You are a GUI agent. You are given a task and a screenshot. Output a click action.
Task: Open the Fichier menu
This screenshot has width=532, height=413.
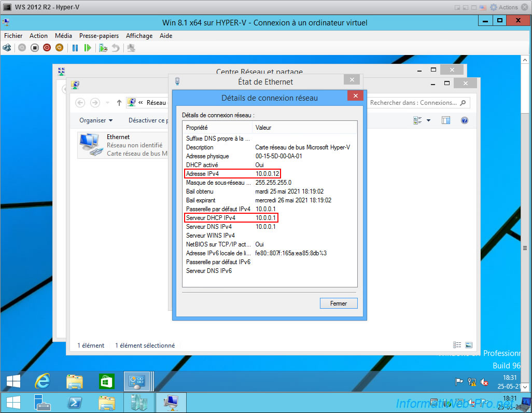pos(13,36)
